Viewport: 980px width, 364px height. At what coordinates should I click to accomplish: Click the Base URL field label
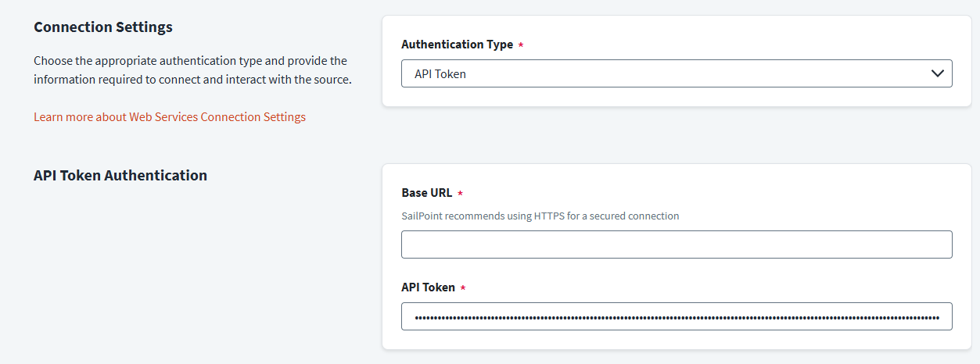pos(427,193)
